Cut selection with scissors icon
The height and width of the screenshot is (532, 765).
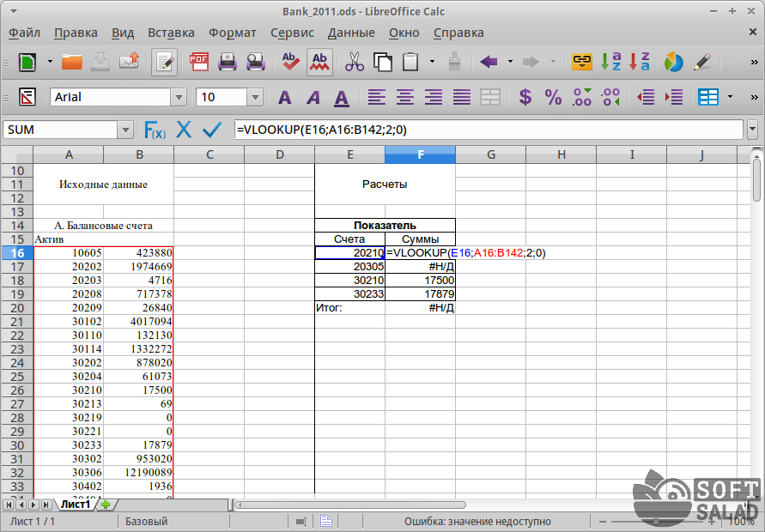pos(355,63)
